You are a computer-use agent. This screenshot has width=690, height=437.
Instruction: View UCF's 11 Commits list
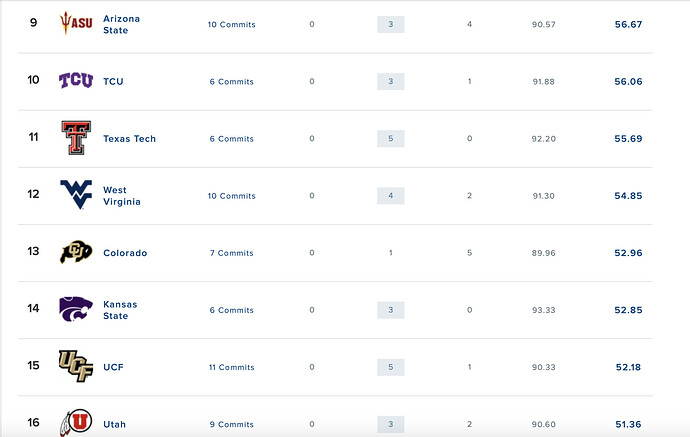pos(231,367)
